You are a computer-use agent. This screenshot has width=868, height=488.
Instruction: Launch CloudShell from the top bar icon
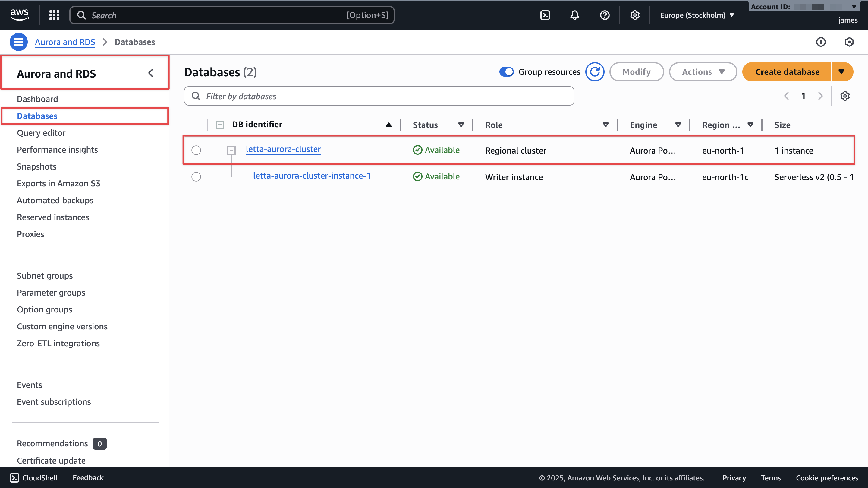[x=545, y=15]
